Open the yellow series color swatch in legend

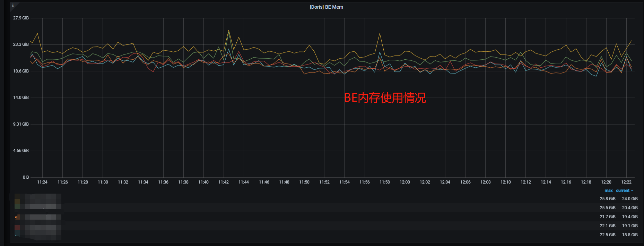(x=17, y=200)
